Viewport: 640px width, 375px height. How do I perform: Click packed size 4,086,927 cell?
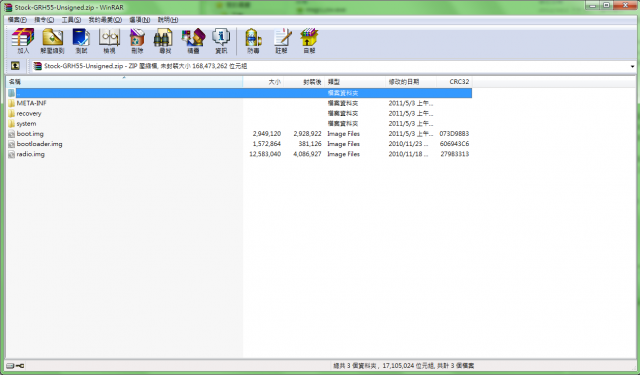(x=307, y=154)
